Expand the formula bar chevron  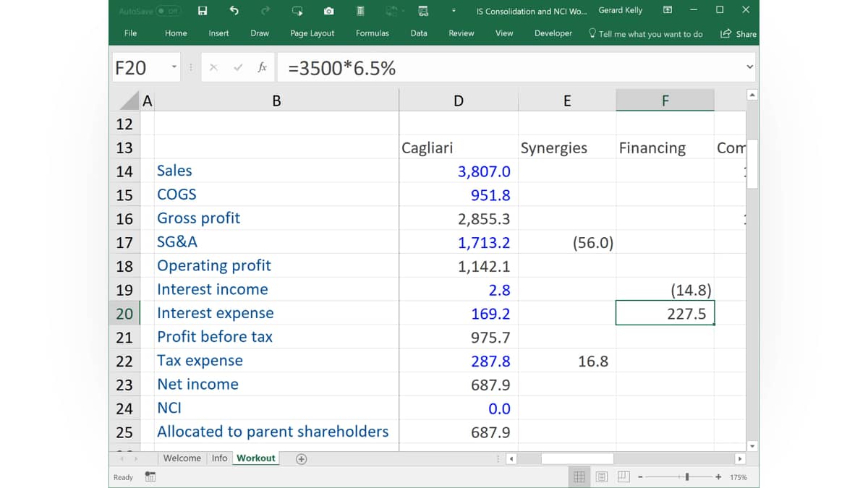(x=749, y=67)
